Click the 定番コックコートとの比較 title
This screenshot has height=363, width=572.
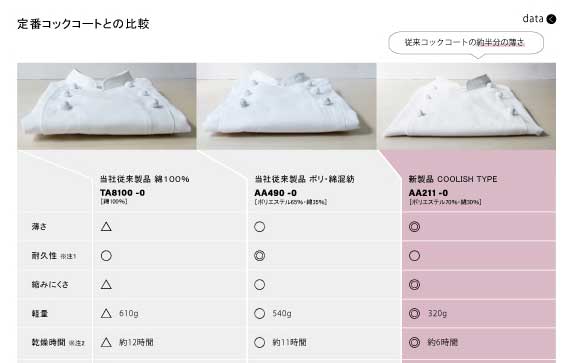83,24
